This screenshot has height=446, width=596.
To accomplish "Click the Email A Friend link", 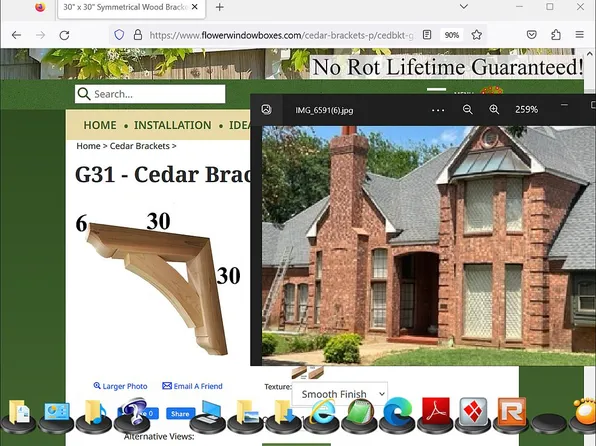I will click(192, 386).
